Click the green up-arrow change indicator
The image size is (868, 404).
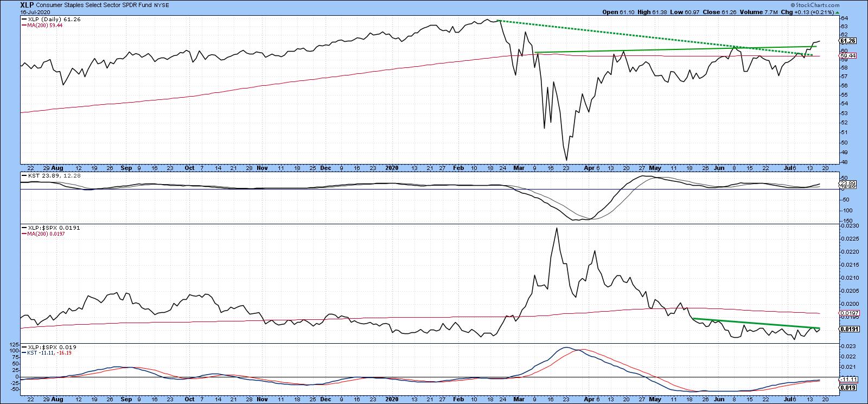tap(837, 12)
